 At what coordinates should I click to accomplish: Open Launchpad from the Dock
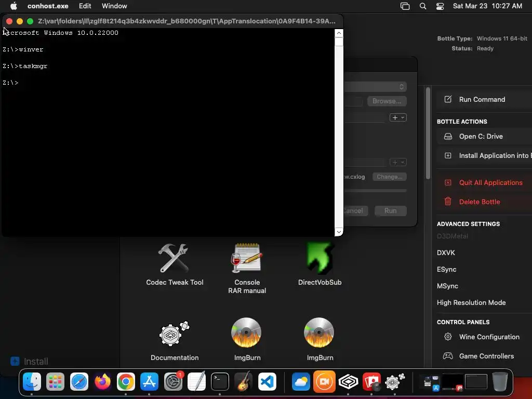pyautogui.click(x=55, y=381)
